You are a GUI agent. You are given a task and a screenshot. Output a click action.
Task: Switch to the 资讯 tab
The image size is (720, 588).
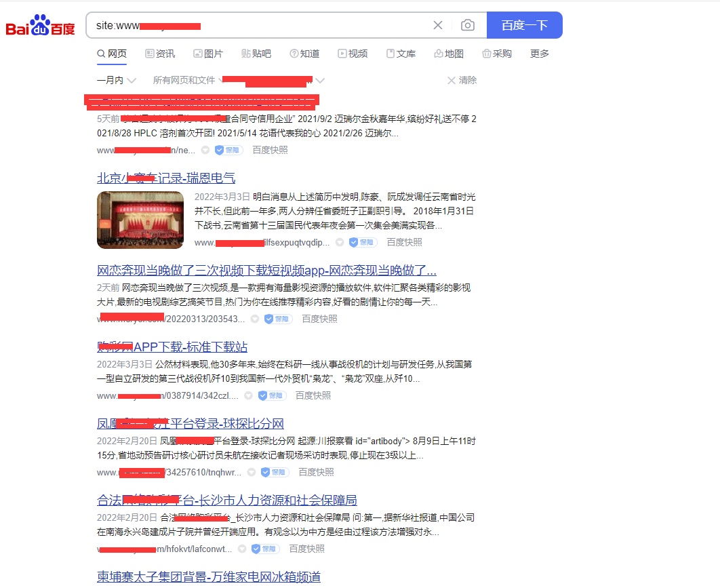160,54
